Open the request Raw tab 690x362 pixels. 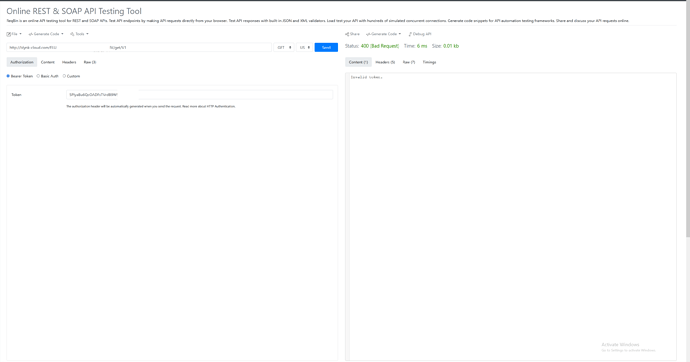pos(90,62)
